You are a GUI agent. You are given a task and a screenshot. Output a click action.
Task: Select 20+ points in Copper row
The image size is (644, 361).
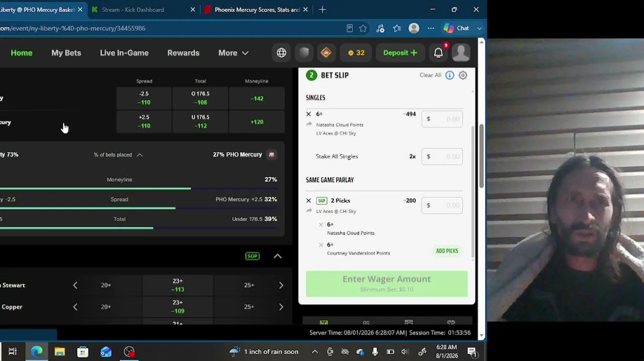(106, 307)
